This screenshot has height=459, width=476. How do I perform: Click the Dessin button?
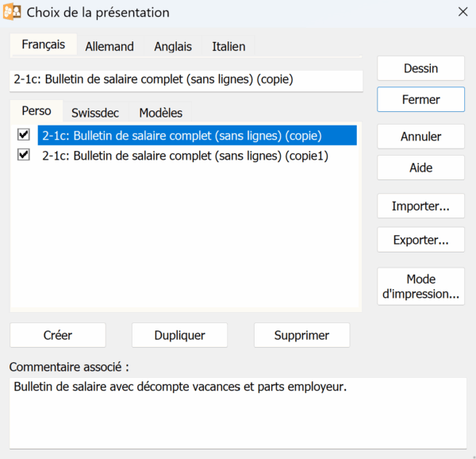pyautogui.click(x=420, y=68)
